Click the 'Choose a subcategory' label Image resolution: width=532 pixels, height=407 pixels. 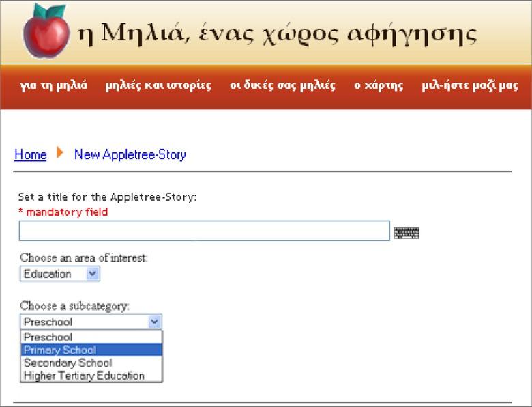74,305
